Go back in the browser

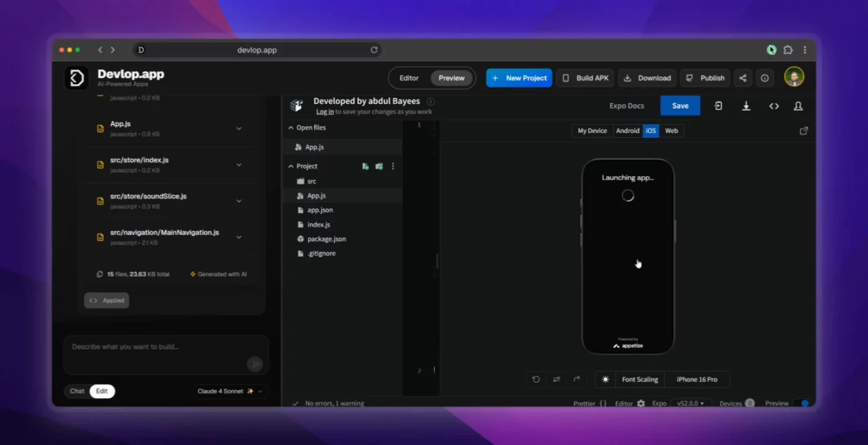pyautogui.click(x=100, y=50)
